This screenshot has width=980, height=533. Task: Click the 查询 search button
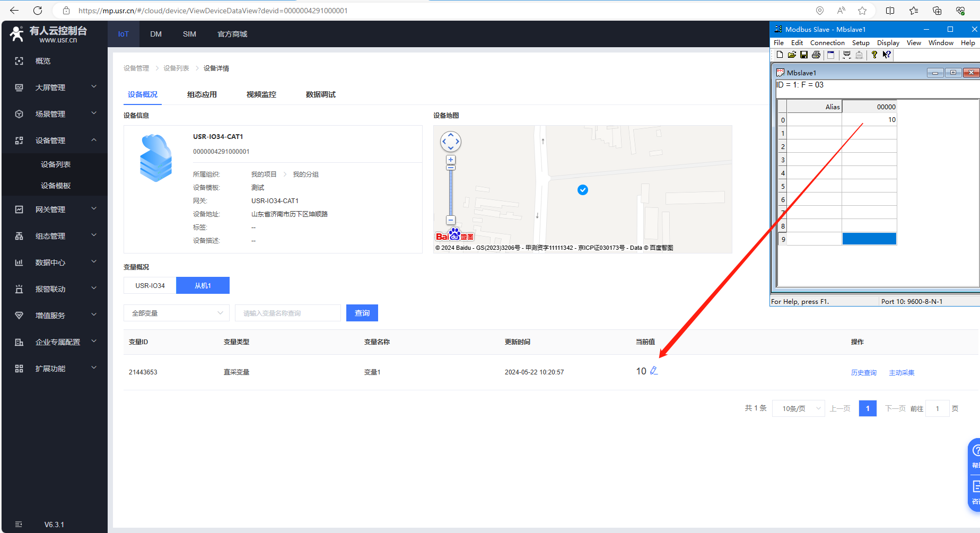point(362,313)
